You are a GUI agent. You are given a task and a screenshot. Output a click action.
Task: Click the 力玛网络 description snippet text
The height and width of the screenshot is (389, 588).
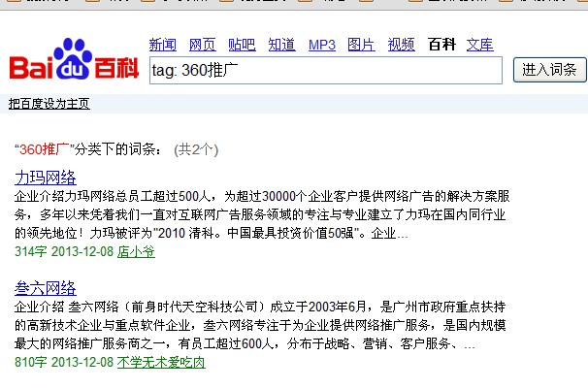[x=262, y=214]
